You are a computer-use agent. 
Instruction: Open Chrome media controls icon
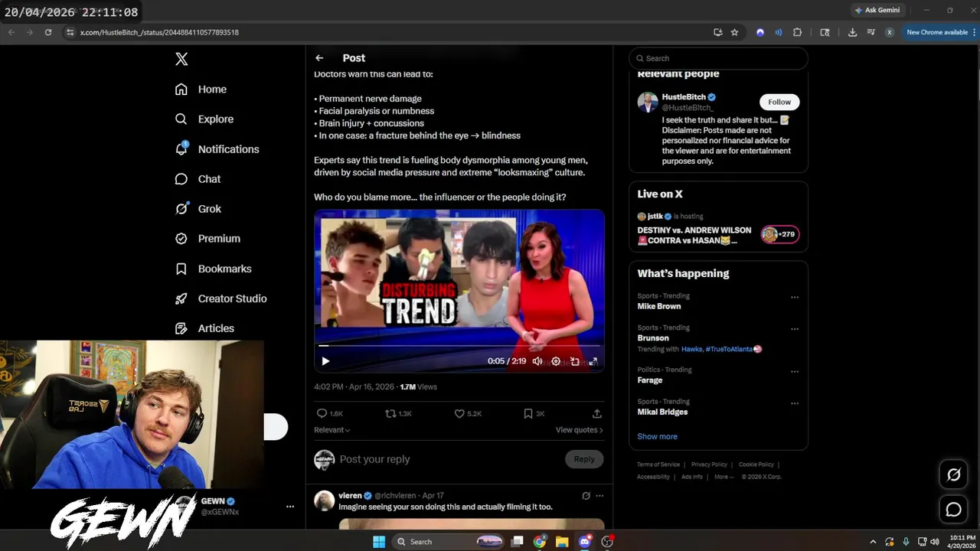pyautogui.click(x=871, y=32)
